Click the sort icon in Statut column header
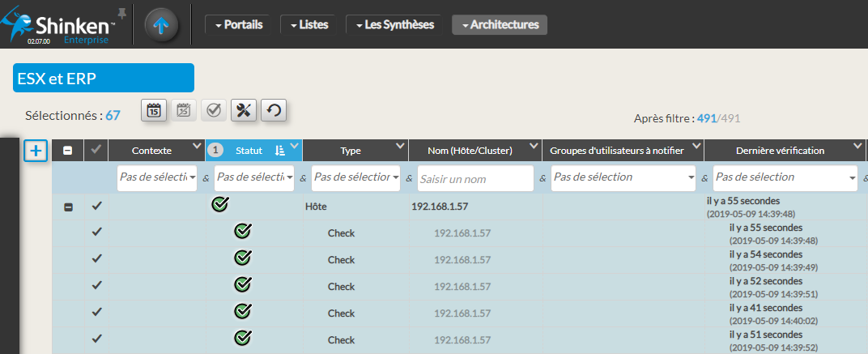The width and height of the screenshot is (868, 354). click(x=279, y=150)
